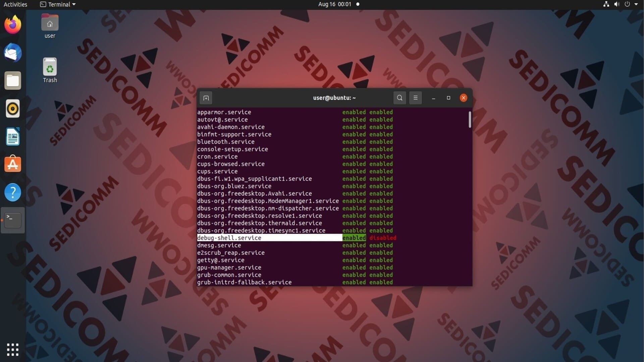The image size is (644, 362).
Task: Expand the system menu arrow in top bar
Action: (636, 4)
